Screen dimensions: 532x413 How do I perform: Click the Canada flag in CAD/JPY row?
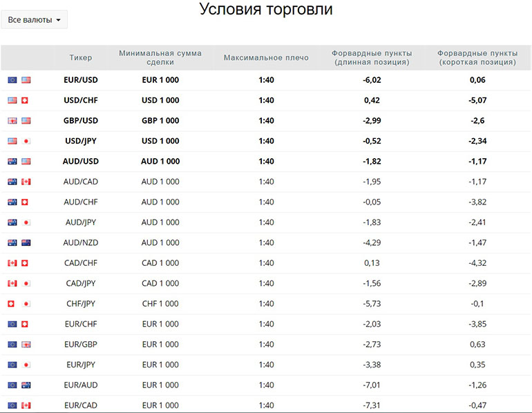pyautogui.click(x=12, y=283)
